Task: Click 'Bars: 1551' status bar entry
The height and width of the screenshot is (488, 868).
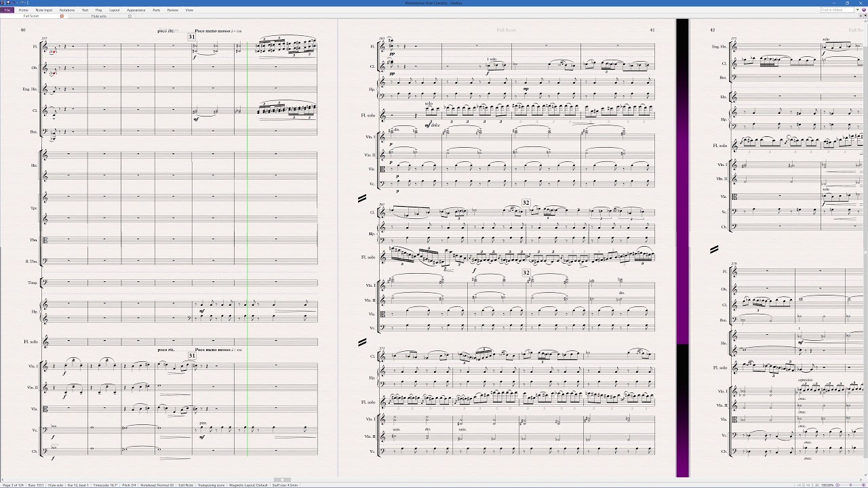Action: click(37, 485)
